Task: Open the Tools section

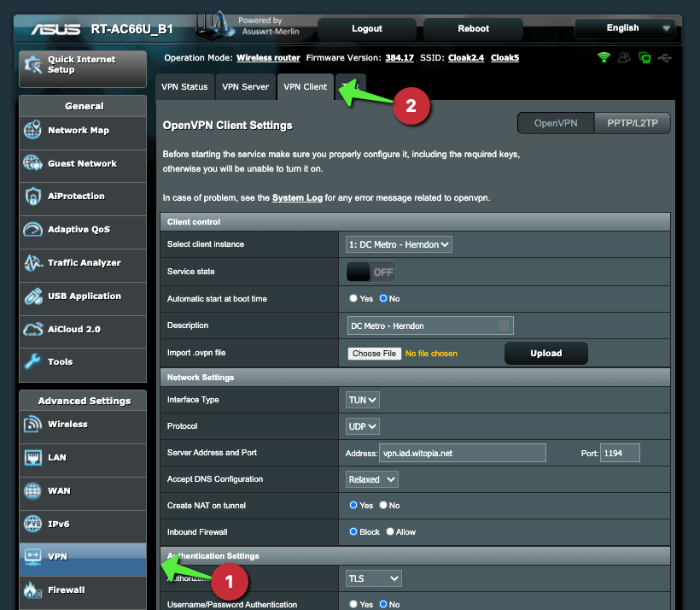Action: pyautogui.click(x=82, y=361)
